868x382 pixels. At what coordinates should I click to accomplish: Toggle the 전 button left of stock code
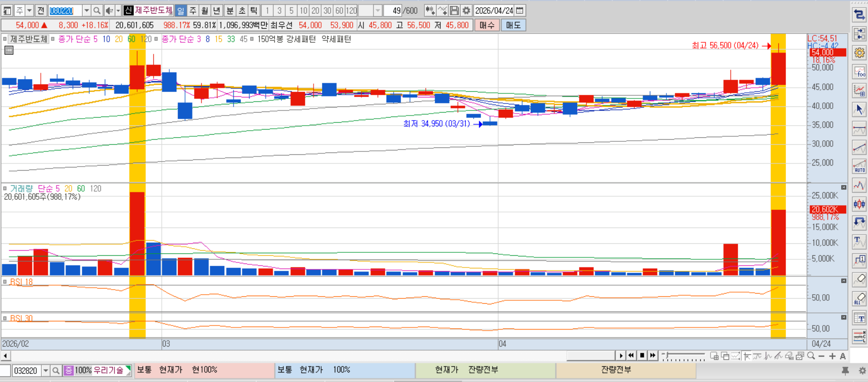pos(41,11)
